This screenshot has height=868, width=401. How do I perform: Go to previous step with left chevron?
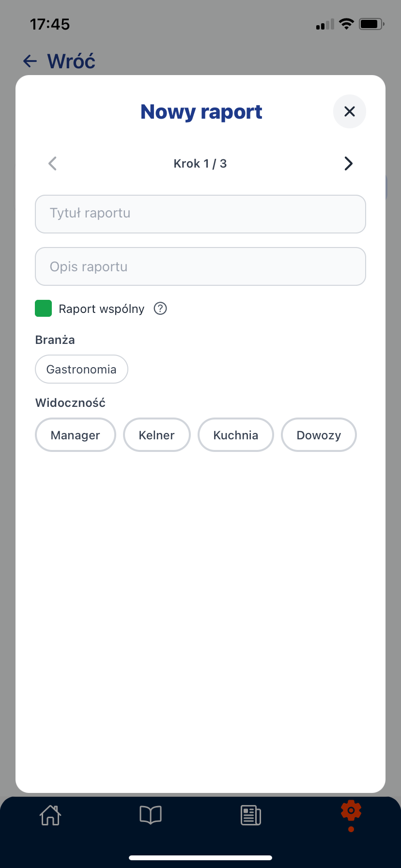click(x=53, y=164)
